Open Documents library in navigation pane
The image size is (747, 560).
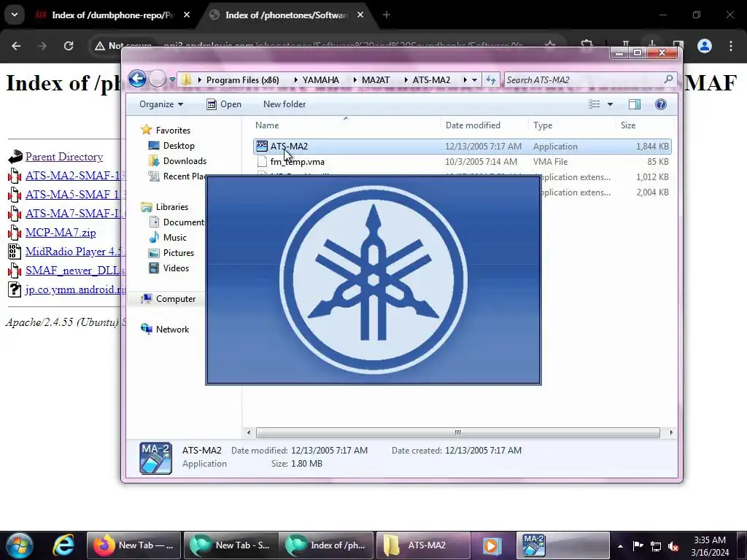[177, 222]
